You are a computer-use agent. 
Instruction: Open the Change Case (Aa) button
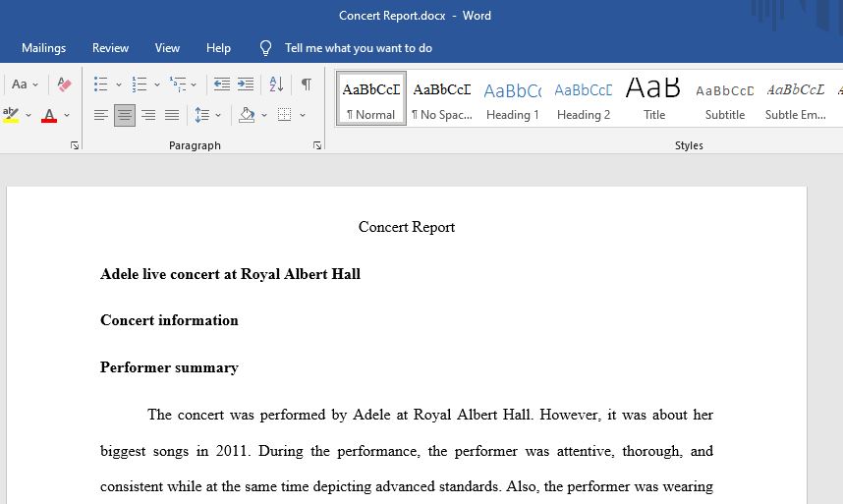coord(20,84)
